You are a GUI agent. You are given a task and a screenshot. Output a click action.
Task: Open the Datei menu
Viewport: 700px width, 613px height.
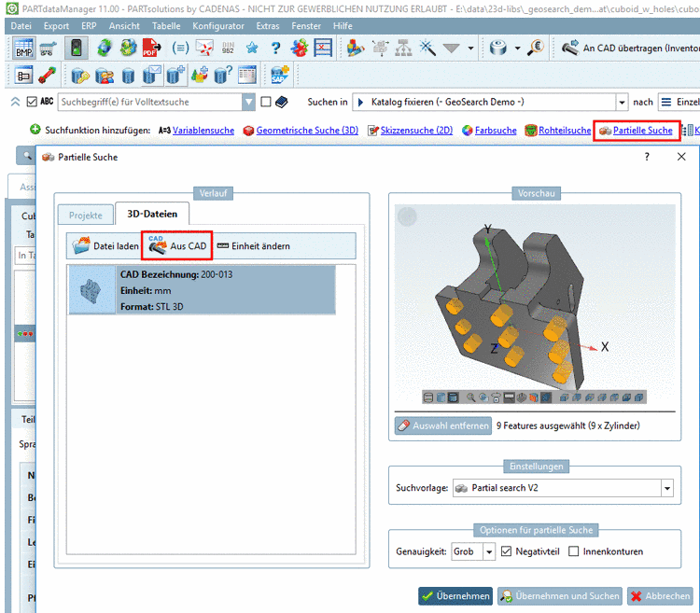pos(21,26)
